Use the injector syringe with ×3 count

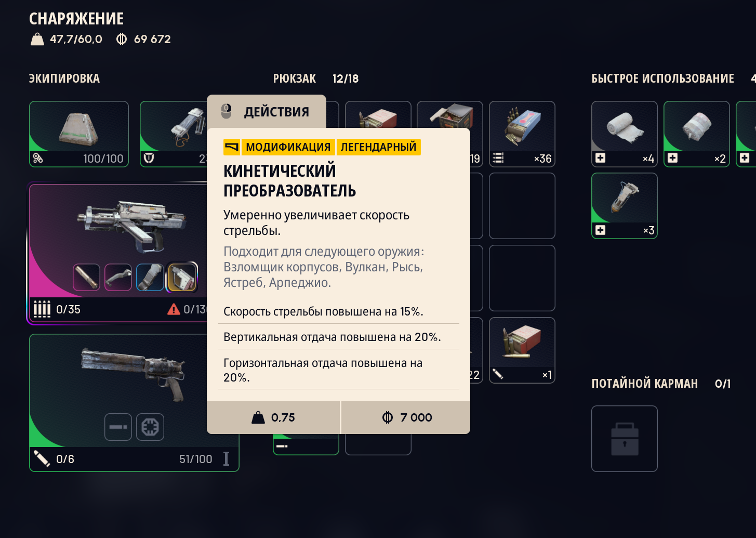pyautogui.click(x=625, y=206)
